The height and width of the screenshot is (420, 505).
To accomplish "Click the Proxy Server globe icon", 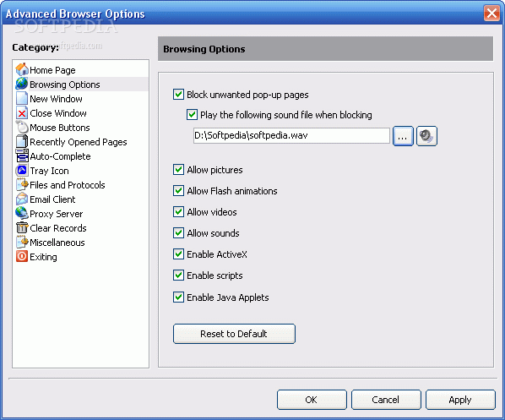I will tap(22, 213).
